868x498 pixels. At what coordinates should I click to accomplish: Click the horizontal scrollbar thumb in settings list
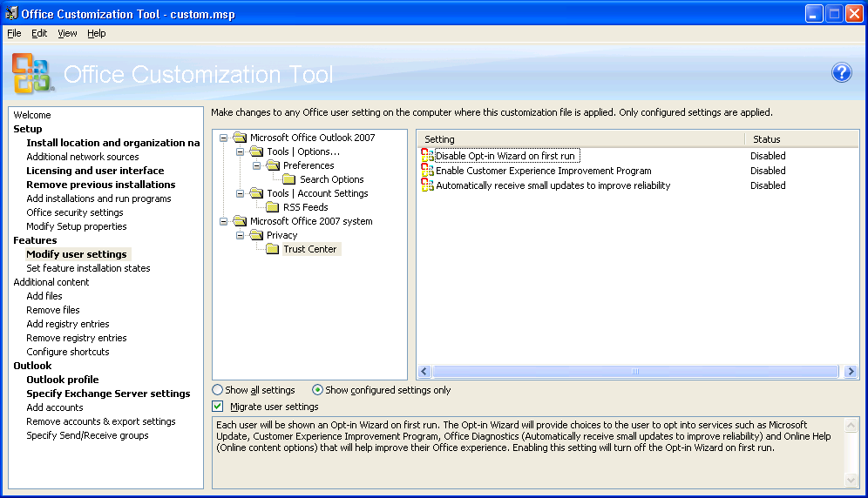[635, 371]
